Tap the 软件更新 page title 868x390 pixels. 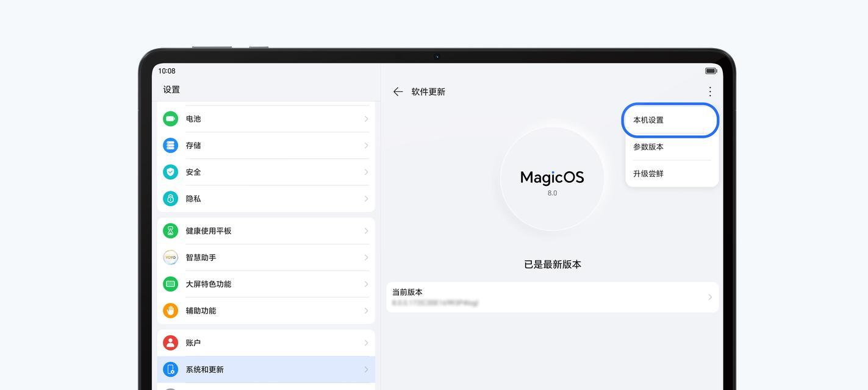click(x=428, y=91)
